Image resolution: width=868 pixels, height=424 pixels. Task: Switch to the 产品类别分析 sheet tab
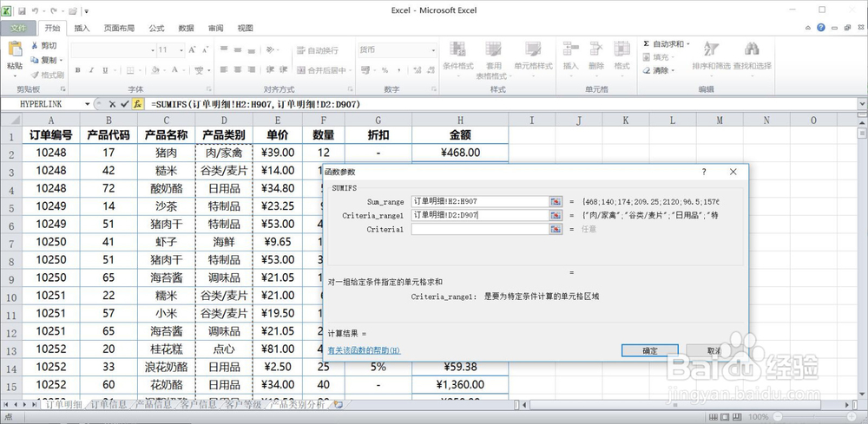pos(299,405)
